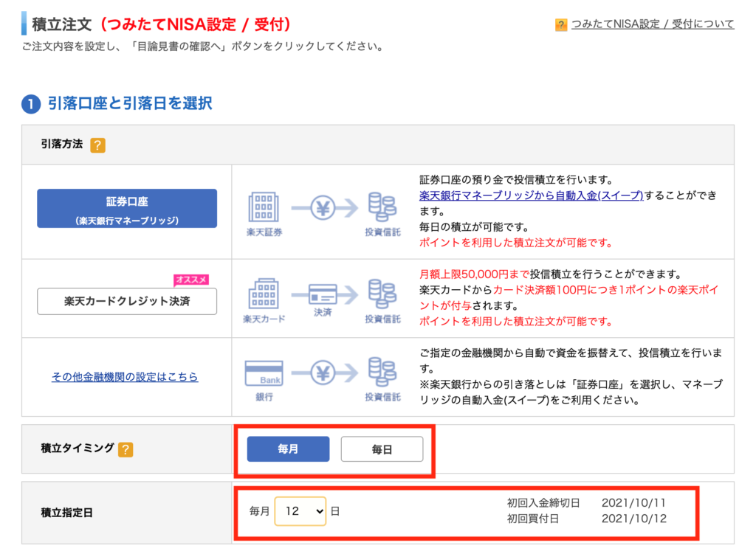Click 投資信託 coins icon in 銀行 row

(x=382, y=372)
